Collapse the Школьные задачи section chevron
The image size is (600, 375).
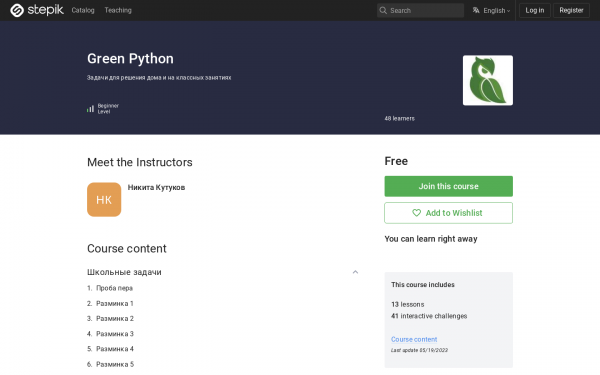click(355, 272)
